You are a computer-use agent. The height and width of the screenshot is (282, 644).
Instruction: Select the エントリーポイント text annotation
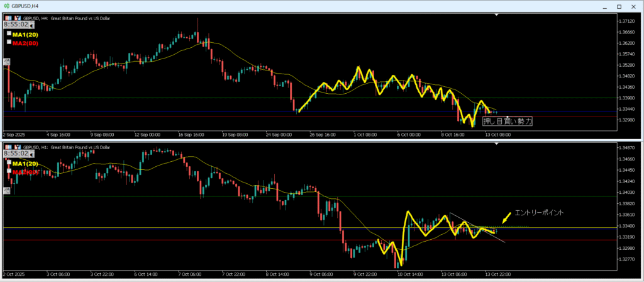click(x=540, y=213)
